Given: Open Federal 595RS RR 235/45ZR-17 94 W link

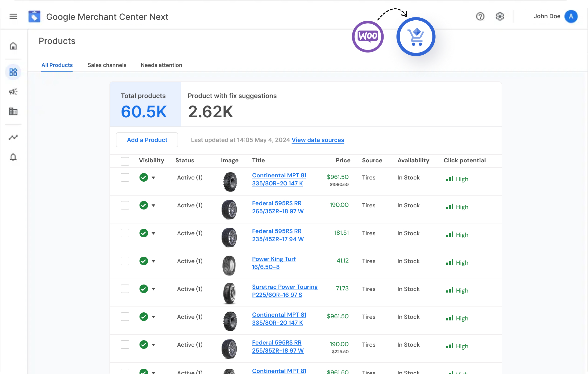Looking at the screenshot, I should 278,235.
